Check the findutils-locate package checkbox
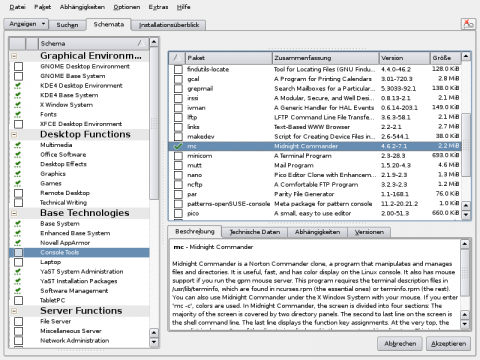The width and height of the screenshot is (480, 360). [178, 69]
